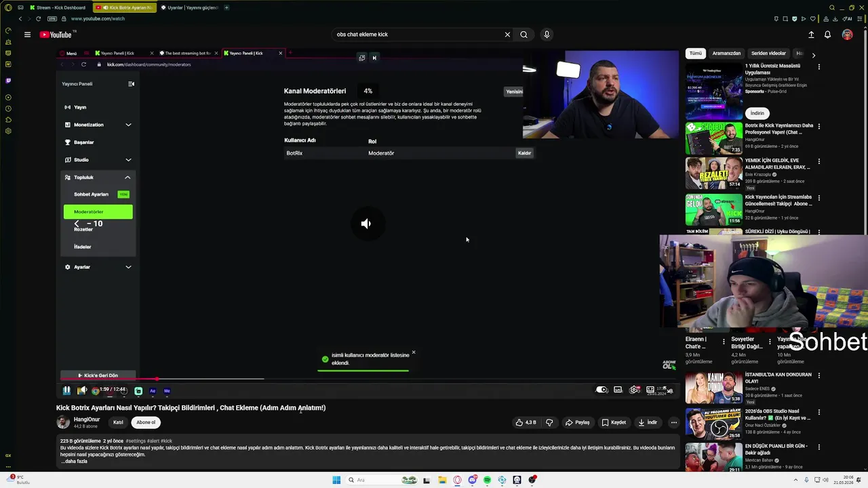Open the sidebar messenger-style purple icon
This screenshot has width=868, height=488.
(8, 81)
